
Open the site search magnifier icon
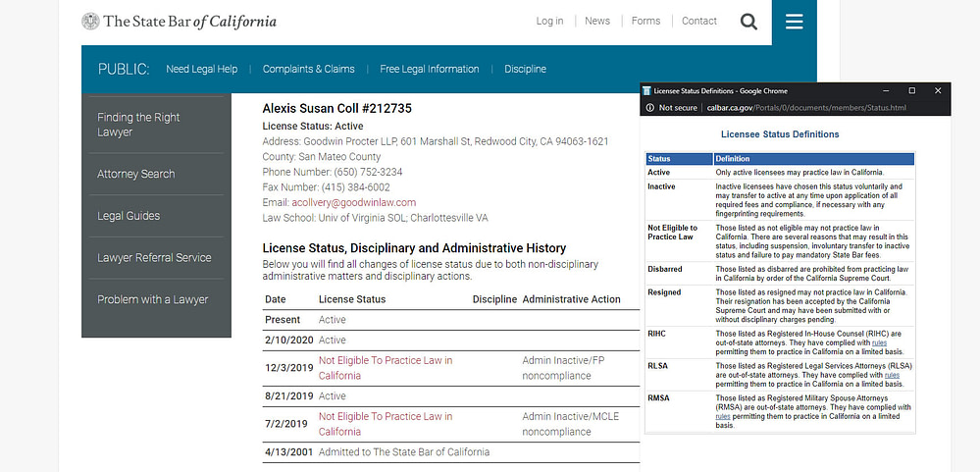coord(748,22)
